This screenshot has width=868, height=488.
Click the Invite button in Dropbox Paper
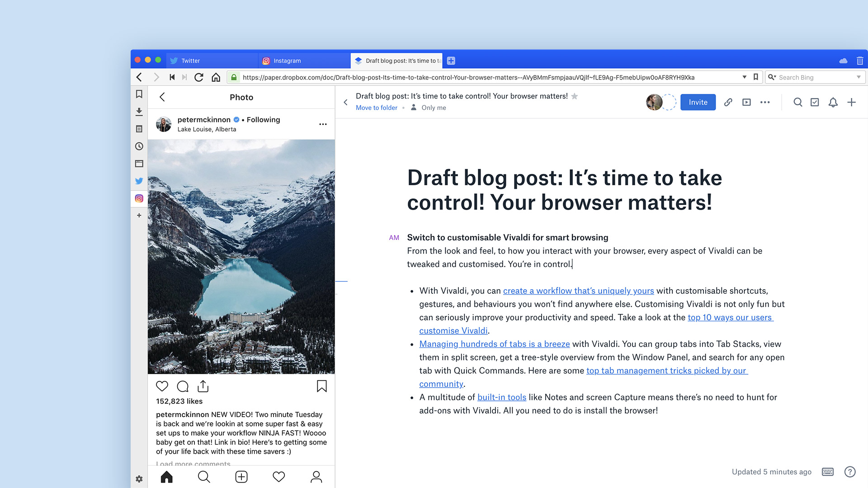(698, 102)
